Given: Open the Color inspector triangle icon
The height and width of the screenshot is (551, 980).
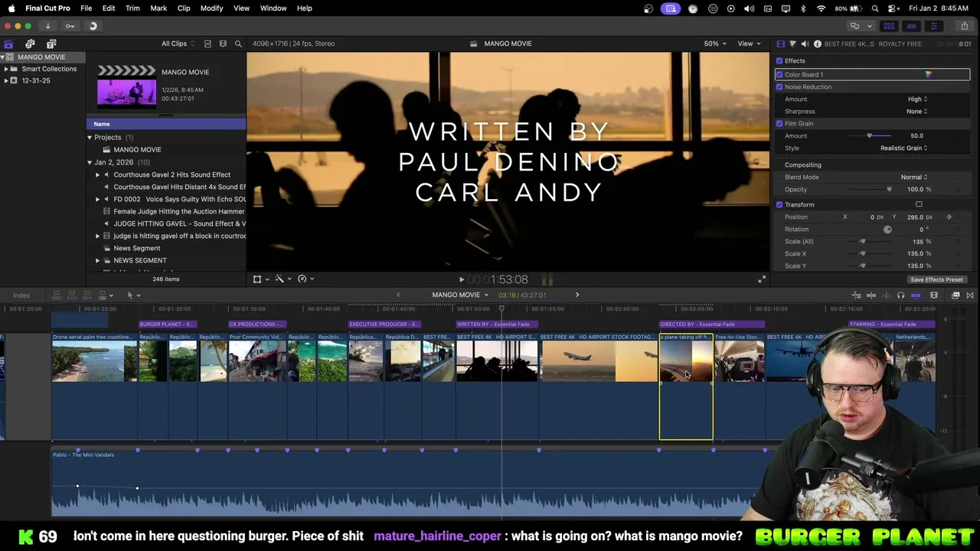Looking at the screenshot, I should click(792, 44).
